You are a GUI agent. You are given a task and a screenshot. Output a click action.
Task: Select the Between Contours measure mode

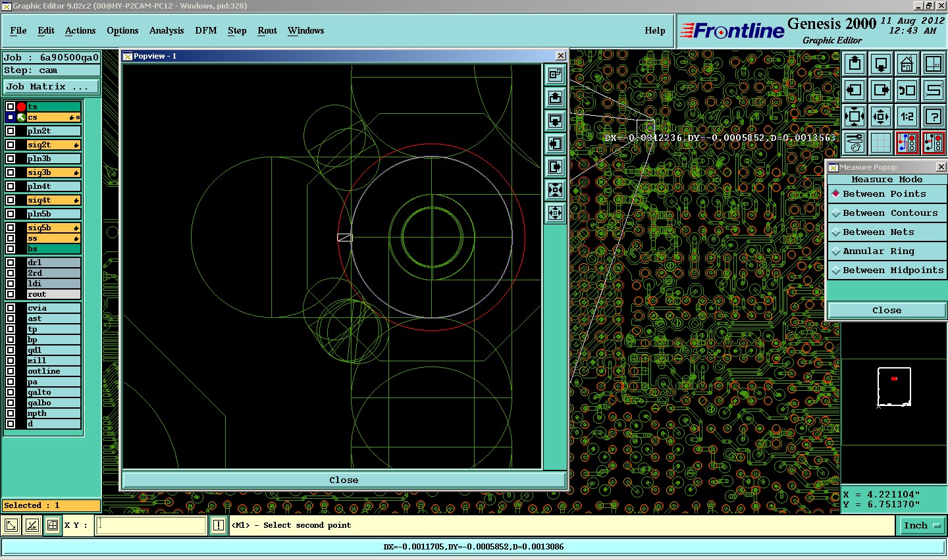[x=887, y=213]
